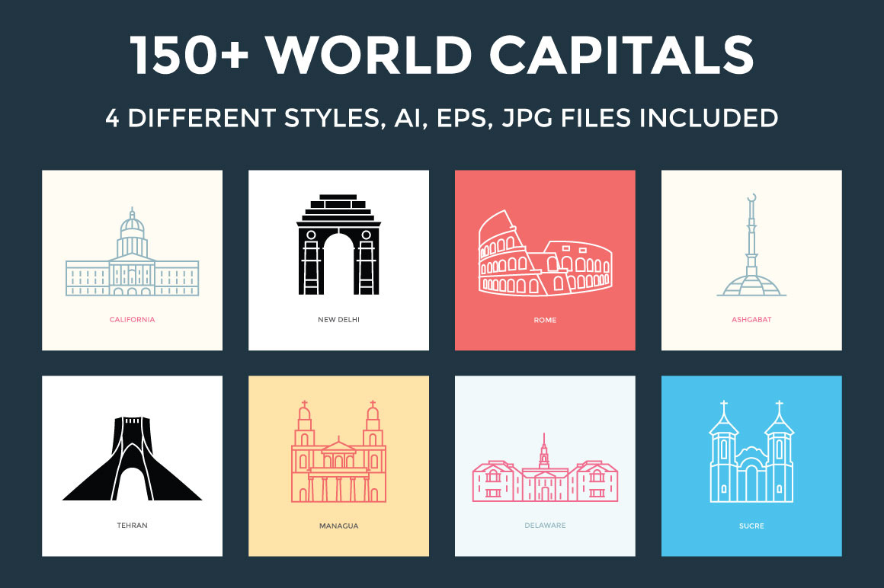This screenshot has width=884, height=588.
Task: Select the Ashgabat monument icon
Action: (751, 248)
